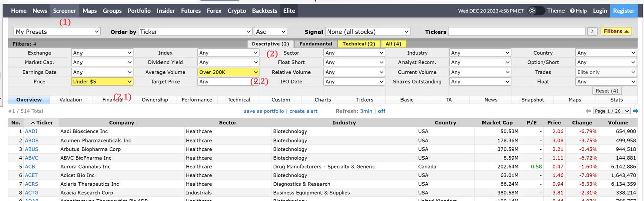Viewport: 644px width, 201px height.
Task: Click the create alert link
Action: 304,111
